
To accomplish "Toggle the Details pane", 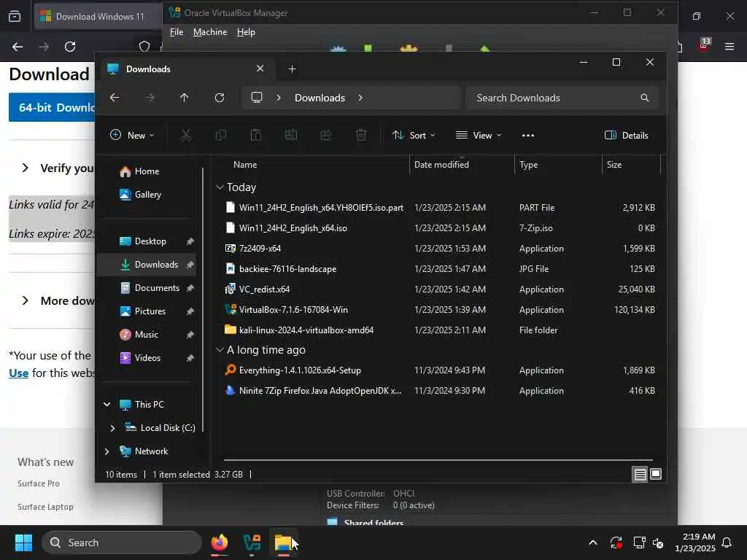I will 626,135.
